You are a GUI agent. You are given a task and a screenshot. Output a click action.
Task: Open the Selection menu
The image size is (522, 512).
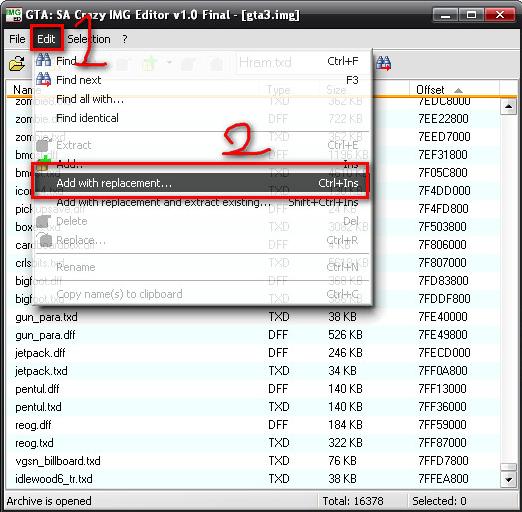(89, 39)
